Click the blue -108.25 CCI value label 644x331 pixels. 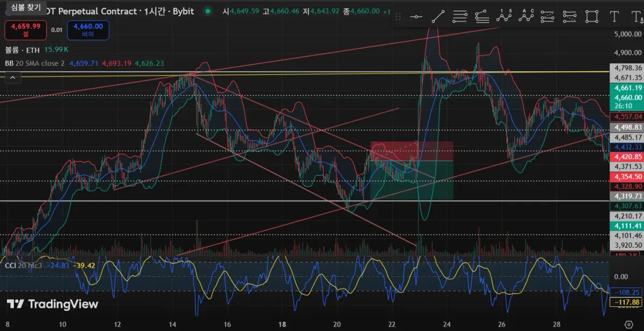click(x=625, y=292)
